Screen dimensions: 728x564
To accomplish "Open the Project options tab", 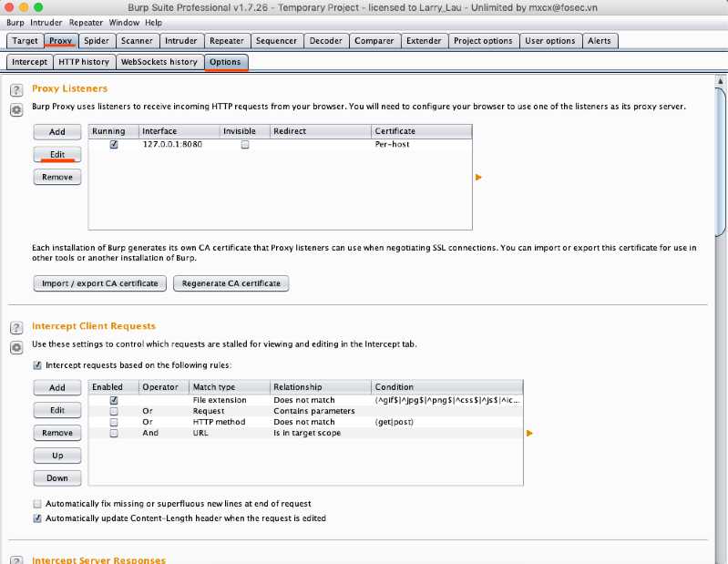I will pos(483,41).
